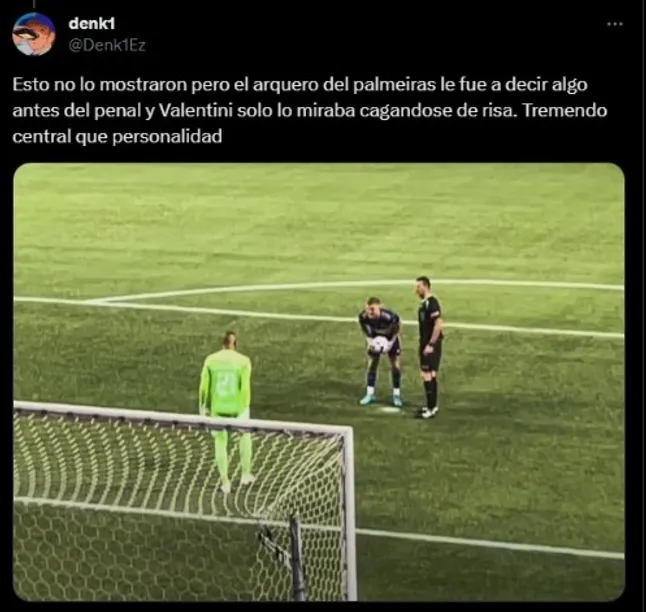Open the attached football pitch photo

pos(319,382)
